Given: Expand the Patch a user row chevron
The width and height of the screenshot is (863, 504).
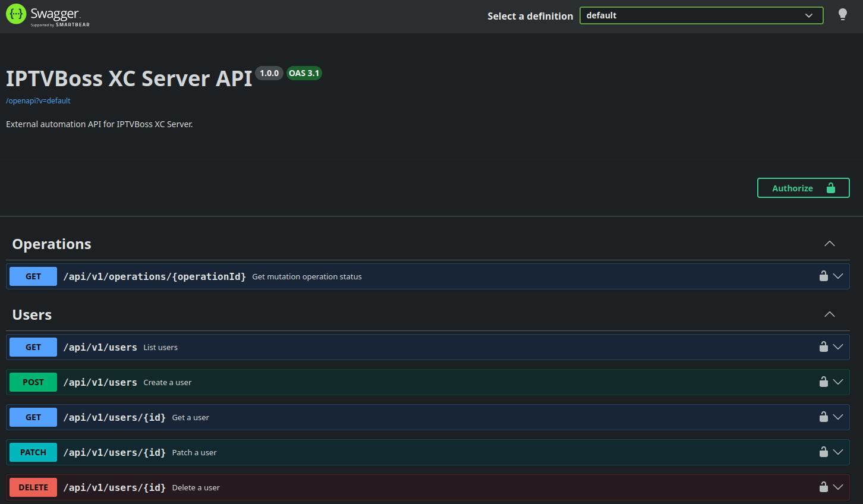Looking at the screenshot, I should pyautogui.click(x=838, y=452).
